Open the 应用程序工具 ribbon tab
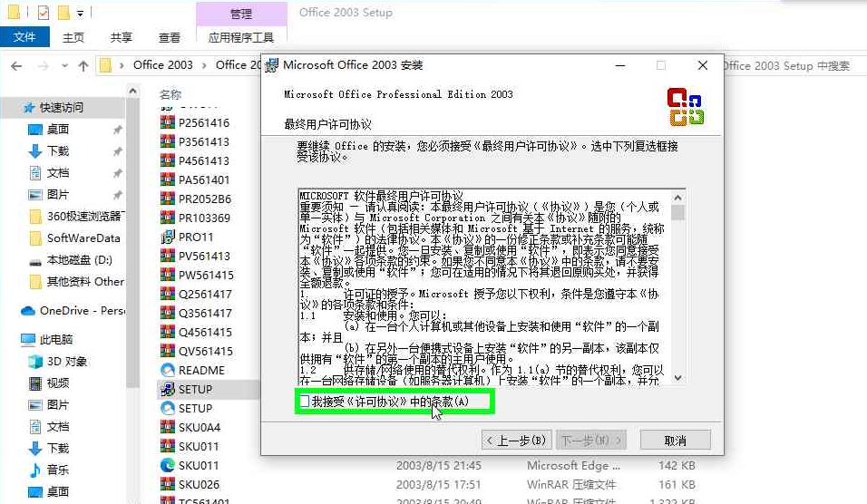Viewport: 867px width, 504px height. [x=241, y=37]
